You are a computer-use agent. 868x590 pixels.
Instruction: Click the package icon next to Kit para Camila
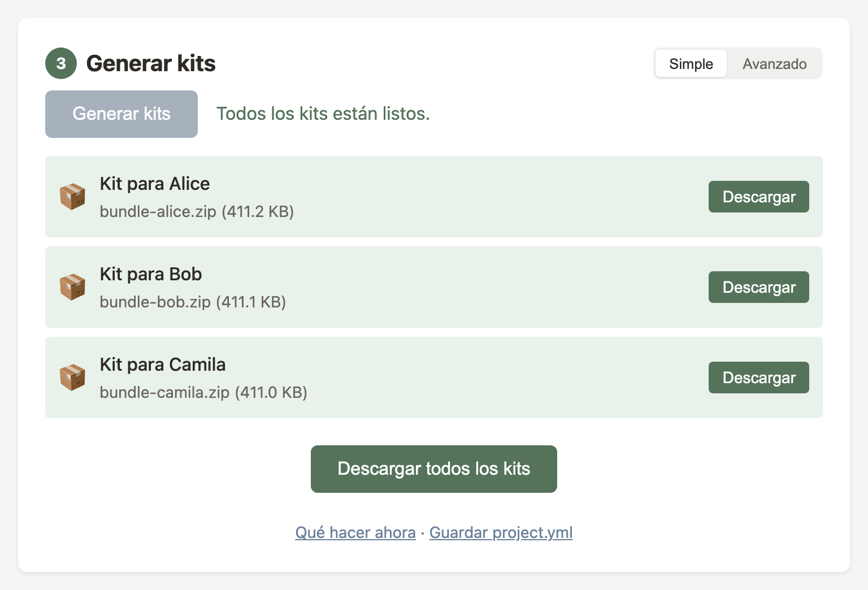72,378
